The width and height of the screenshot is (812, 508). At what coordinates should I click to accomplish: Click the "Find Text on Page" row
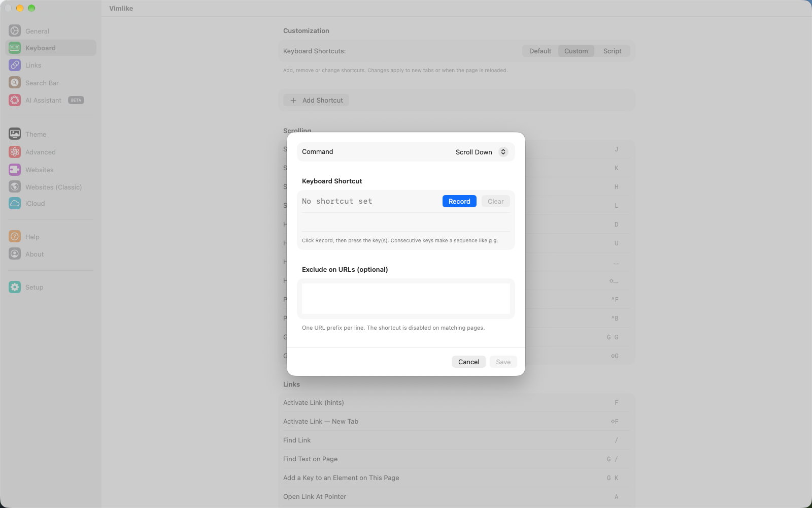pos(457,459)
